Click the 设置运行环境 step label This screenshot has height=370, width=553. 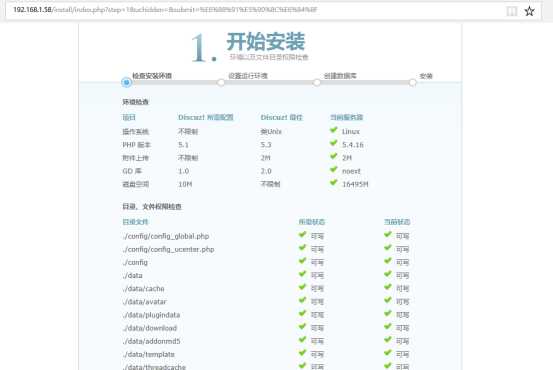[x=248, y=75]
